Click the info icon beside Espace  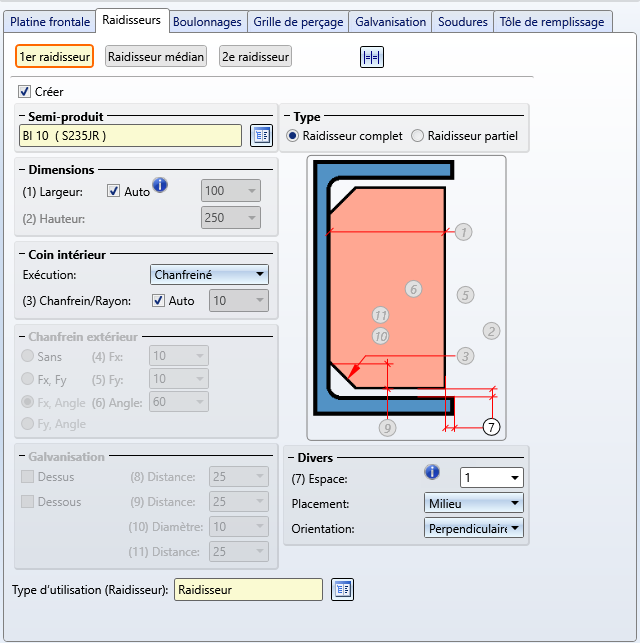click(432, 472)
